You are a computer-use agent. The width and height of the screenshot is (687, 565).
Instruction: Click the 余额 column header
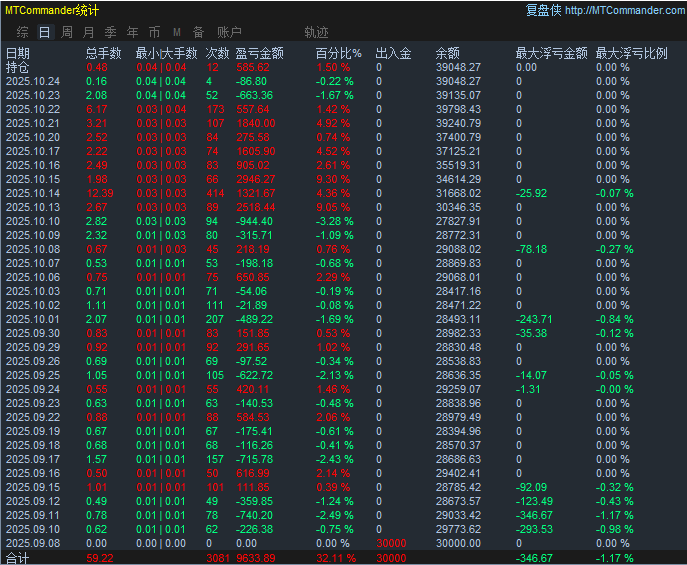coord(447,53)
